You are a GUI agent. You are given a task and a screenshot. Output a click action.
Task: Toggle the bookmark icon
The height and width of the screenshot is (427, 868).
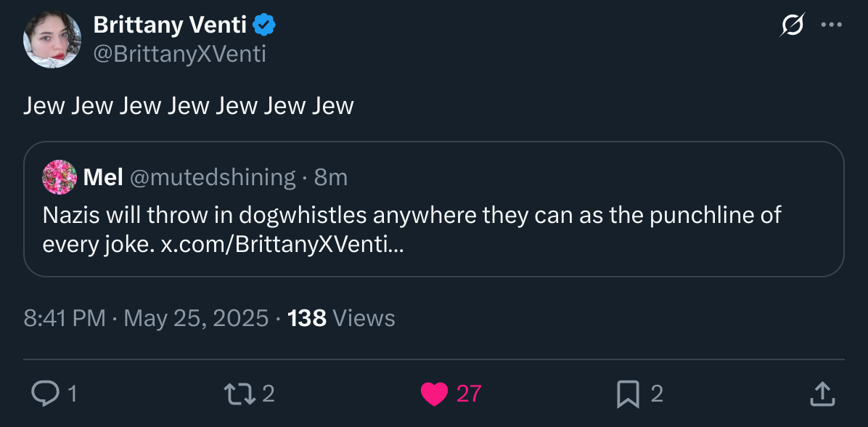point(628,394)
